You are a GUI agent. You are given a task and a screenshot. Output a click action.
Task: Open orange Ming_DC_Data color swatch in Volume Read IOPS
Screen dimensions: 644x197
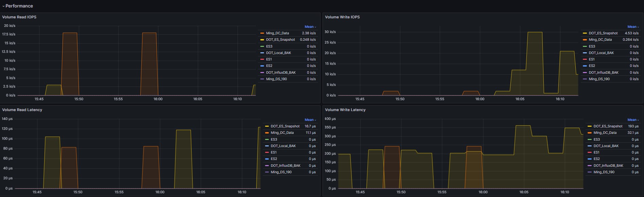point(262,33)
